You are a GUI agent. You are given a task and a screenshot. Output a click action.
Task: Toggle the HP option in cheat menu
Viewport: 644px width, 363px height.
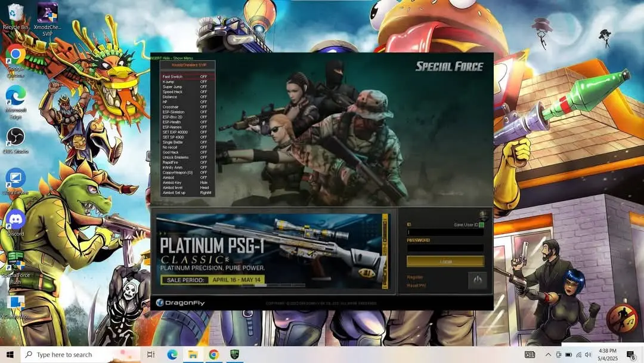187,102
